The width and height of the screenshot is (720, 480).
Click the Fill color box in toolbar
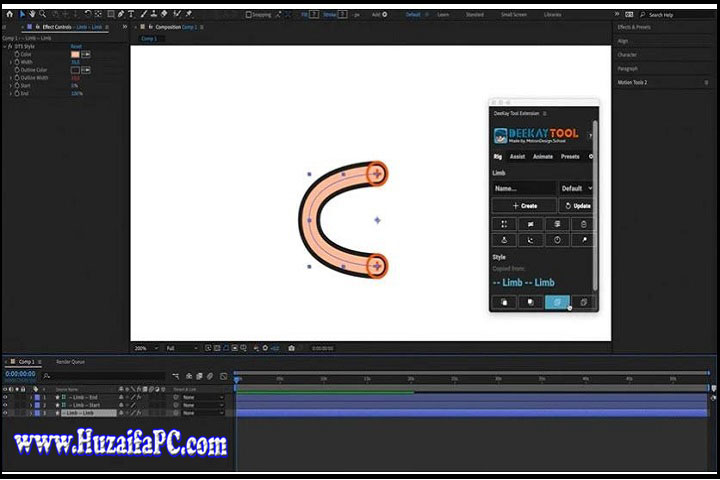(314, 15)
